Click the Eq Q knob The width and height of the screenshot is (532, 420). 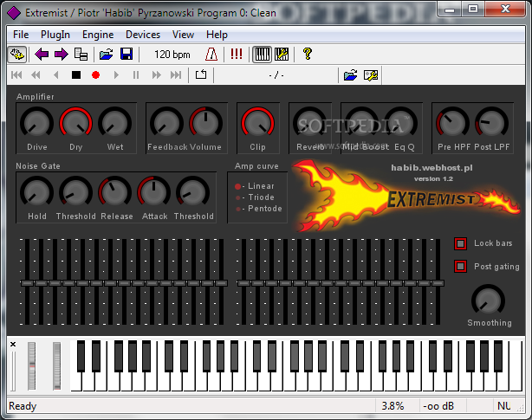(400, 123)
